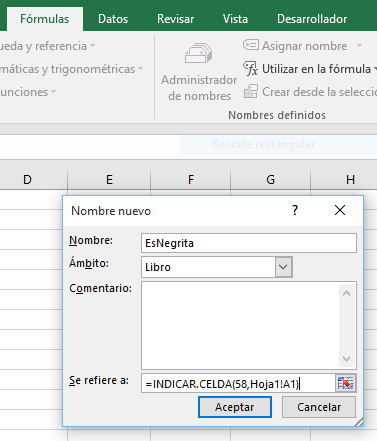Click the Nombre field containing EsNegrita

249,243
